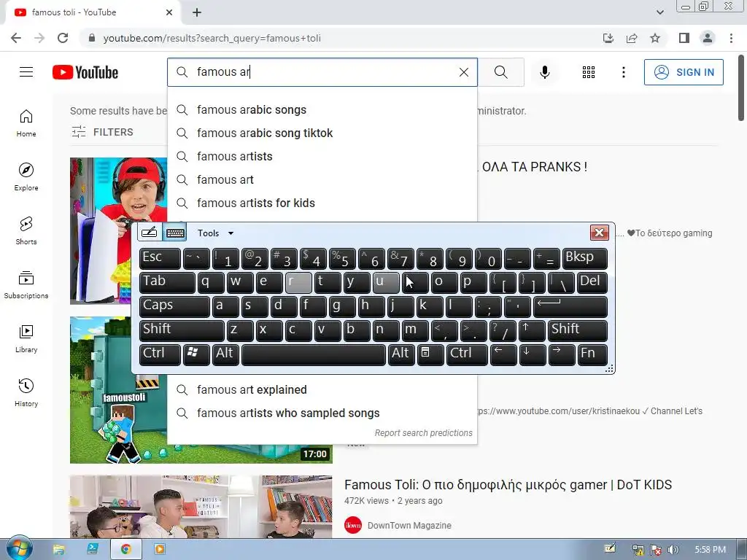Tap the Tab key on keyboard
Image resolution: width=747 pixels, height=560 pixels.
[x=167, y=282]
